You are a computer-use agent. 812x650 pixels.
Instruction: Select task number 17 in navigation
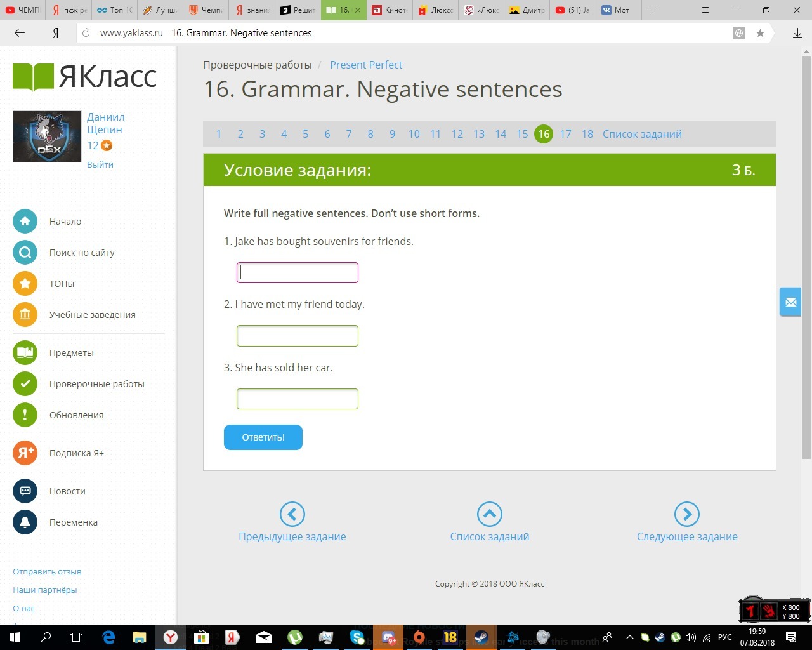565,134
